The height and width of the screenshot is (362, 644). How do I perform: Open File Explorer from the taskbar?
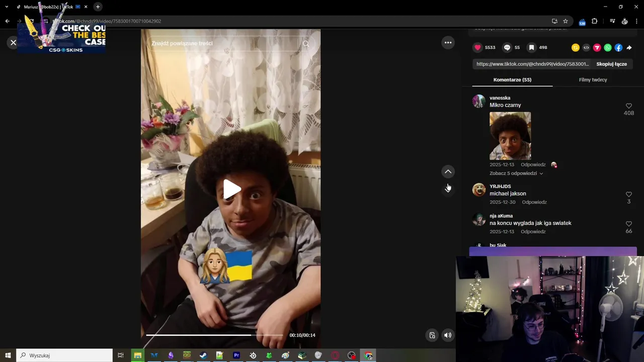[x=138, y=355]
